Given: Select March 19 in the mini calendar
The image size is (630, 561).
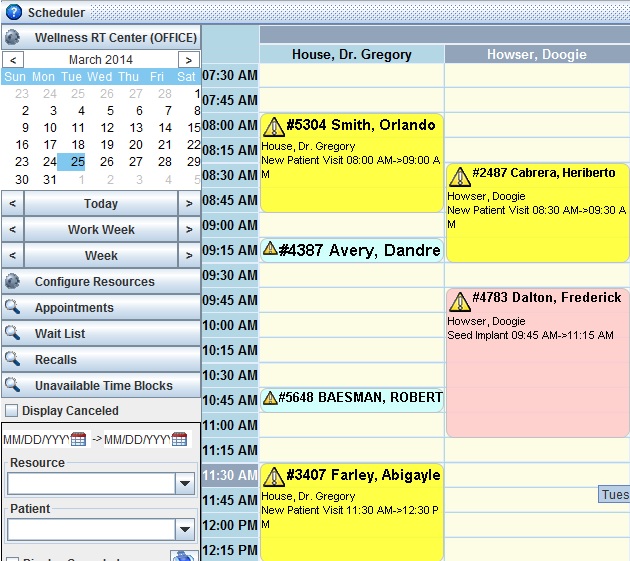Looking at the screenshot, I should click(106, 145).
